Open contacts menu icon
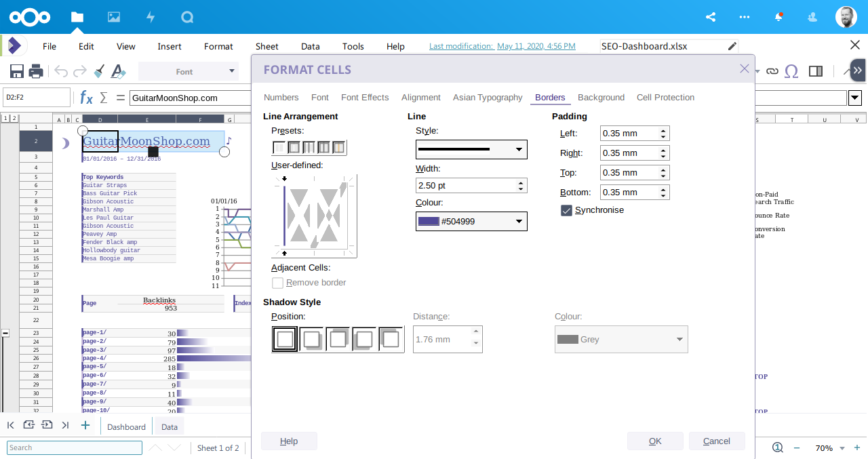 click(812, 17)
